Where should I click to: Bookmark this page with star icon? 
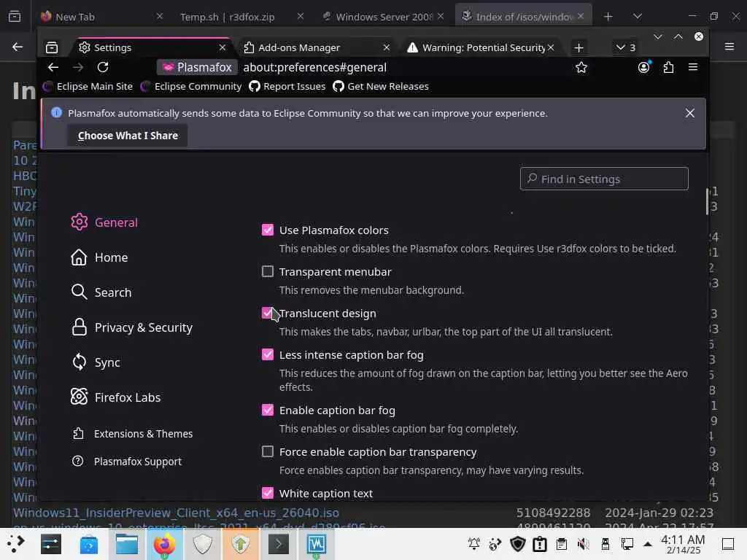point(581,67)
